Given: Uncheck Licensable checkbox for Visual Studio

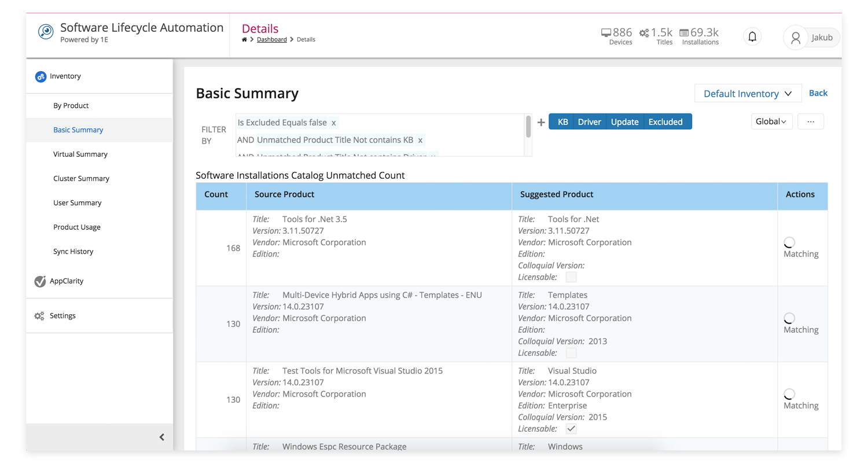Looking at the screenshot, I should 571,429.
